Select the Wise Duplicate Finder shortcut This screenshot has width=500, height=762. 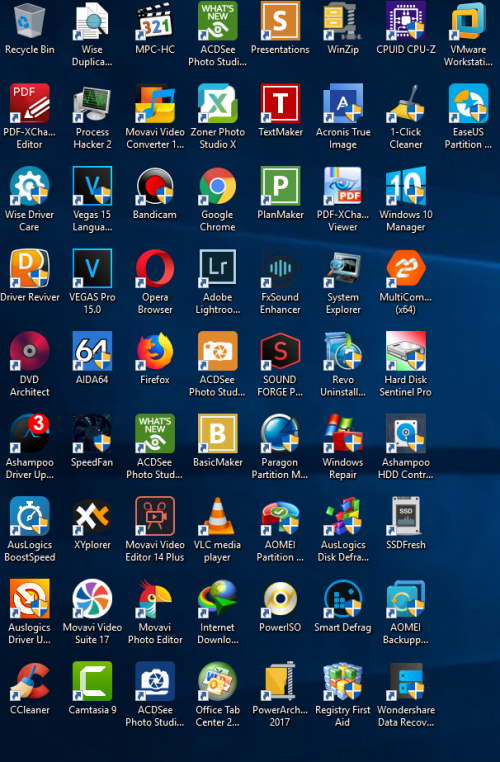coord(92,21)
